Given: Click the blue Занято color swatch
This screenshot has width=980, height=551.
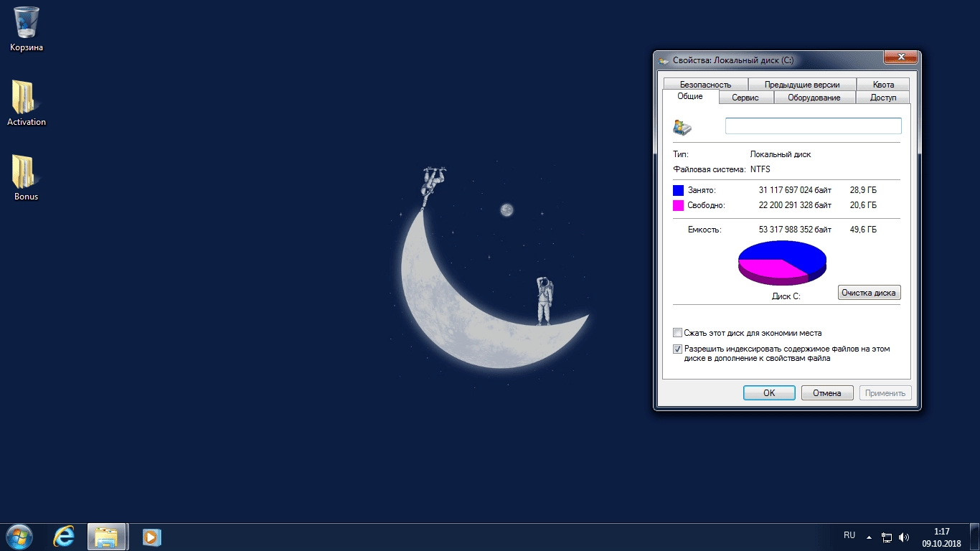Looking at the screenshot, I should (678, 190).
